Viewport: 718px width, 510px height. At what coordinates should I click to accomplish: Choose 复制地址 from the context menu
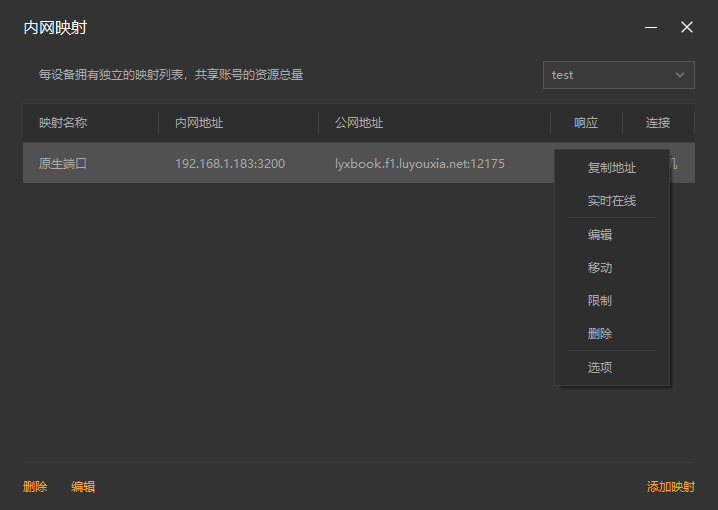[611, 168]
